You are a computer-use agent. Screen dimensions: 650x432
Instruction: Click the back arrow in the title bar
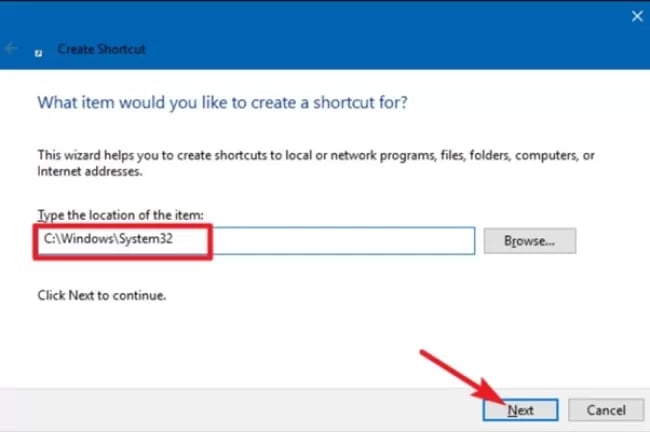coord(11,49)
